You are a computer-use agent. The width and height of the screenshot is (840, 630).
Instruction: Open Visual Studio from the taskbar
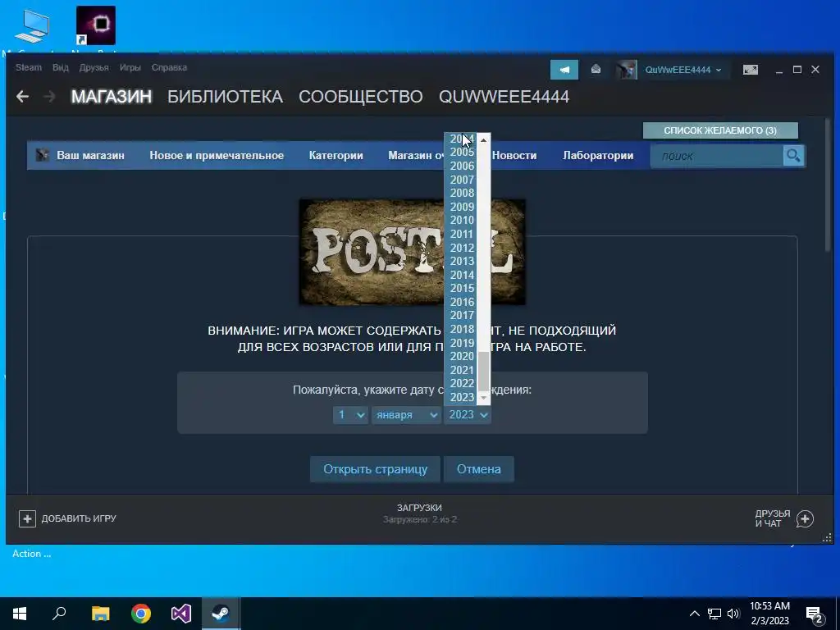point(181,614)
